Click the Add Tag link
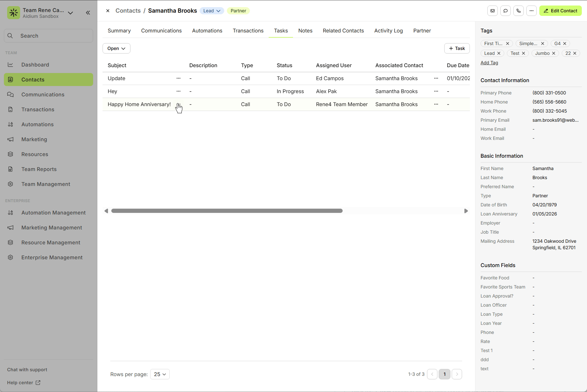Viewport: 587px width, 392px height. tap(489, 63)
